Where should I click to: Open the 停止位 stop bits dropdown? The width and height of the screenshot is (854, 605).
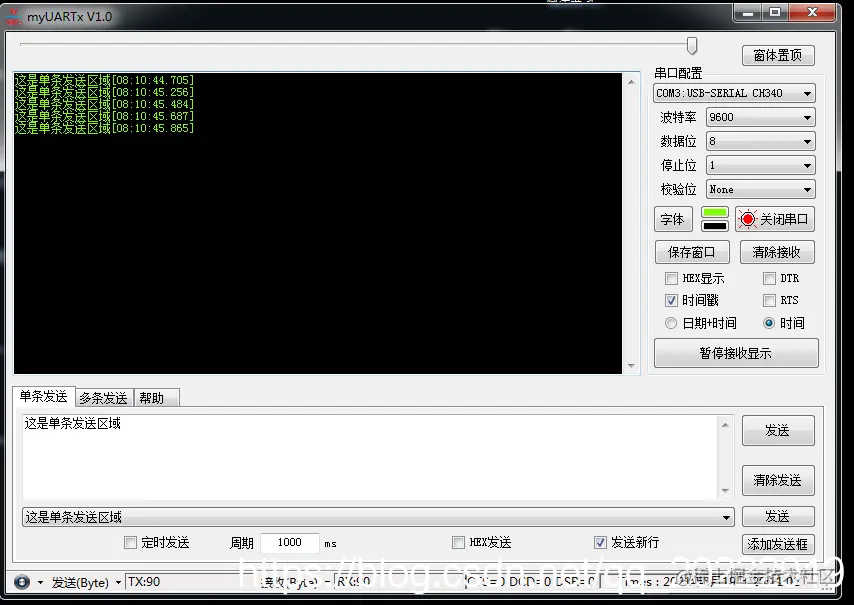pos(760,166)
